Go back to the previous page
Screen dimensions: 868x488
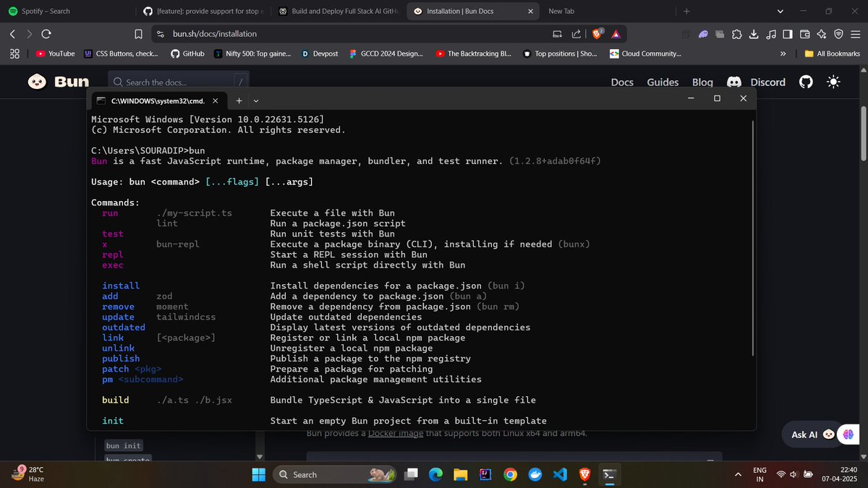click(x=12, y=33)
